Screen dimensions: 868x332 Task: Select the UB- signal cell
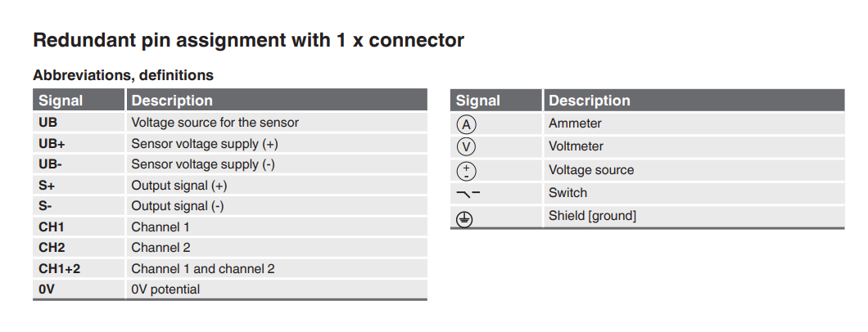click(51, 164)
